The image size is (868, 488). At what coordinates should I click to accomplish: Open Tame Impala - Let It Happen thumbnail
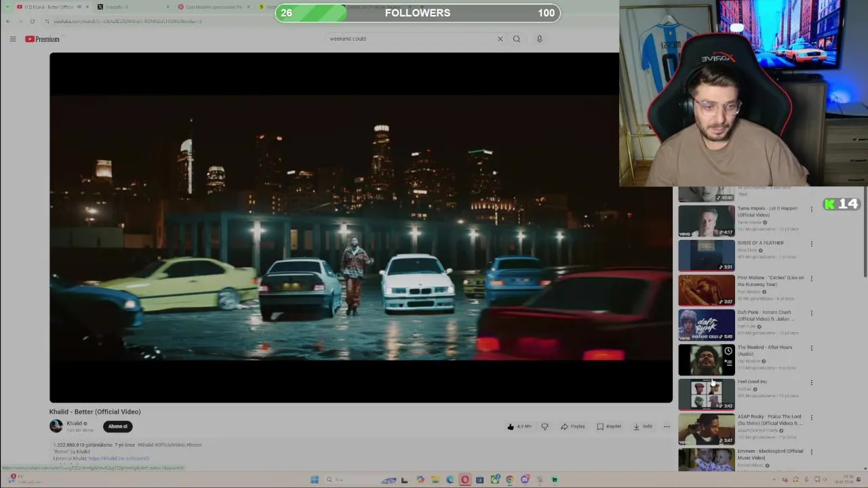(707, 220)
